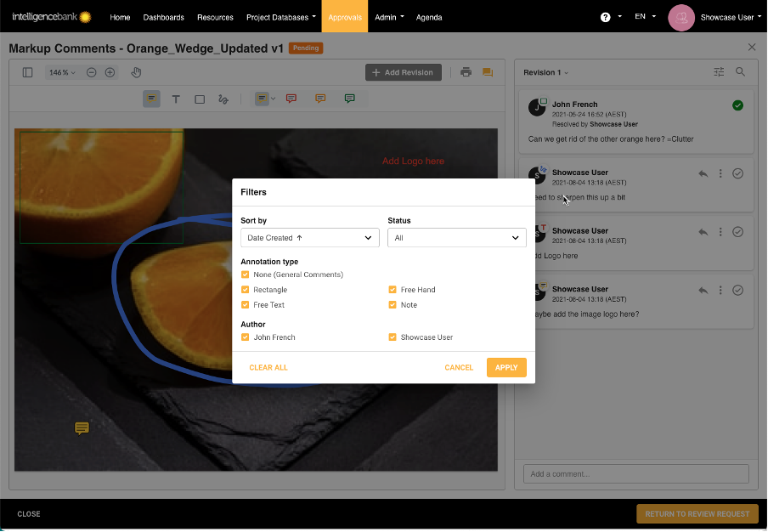768x532 pixels.
Task: Open the filter icon beside the search icon
Action: [719, 72]
